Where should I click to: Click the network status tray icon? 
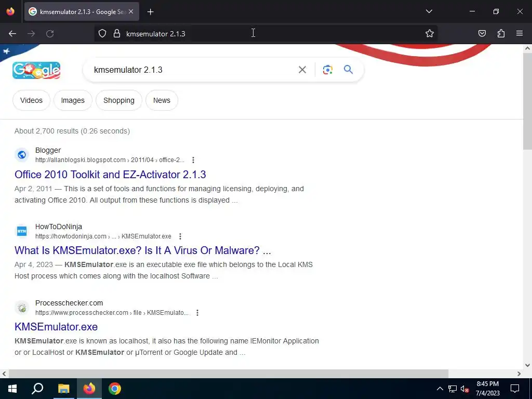[x=453, y=389]
